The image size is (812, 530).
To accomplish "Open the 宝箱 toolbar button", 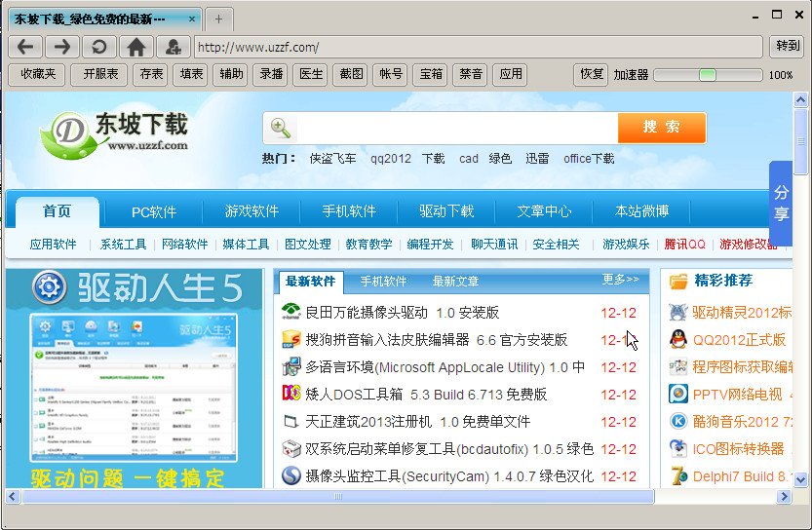I will pos(430,74).
